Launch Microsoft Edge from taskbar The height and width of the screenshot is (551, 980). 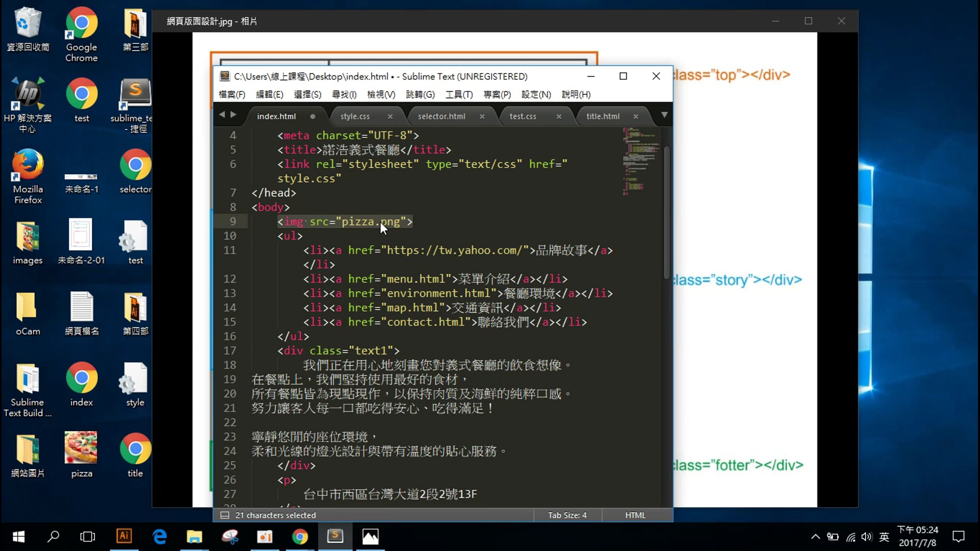[x=160, y=536]
